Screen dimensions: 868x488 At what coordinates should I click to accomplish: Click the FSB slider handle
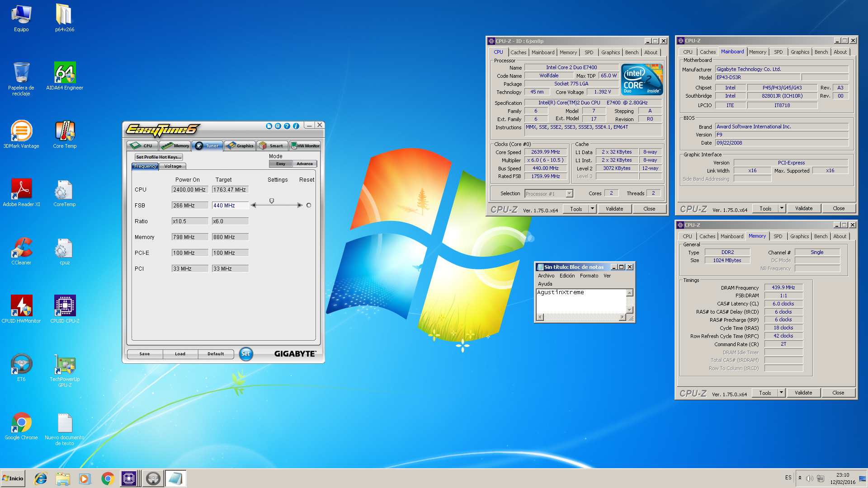272,201
